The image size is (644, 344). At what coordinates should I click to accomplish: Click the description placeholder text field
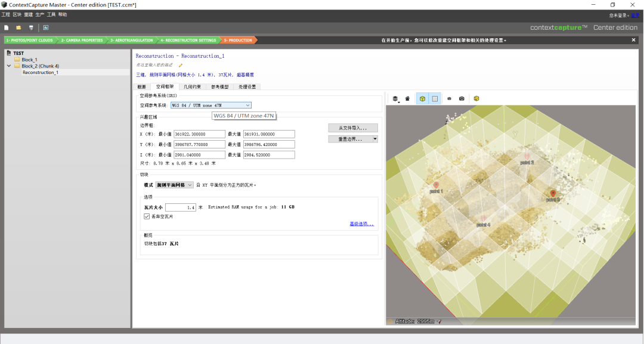154,65
